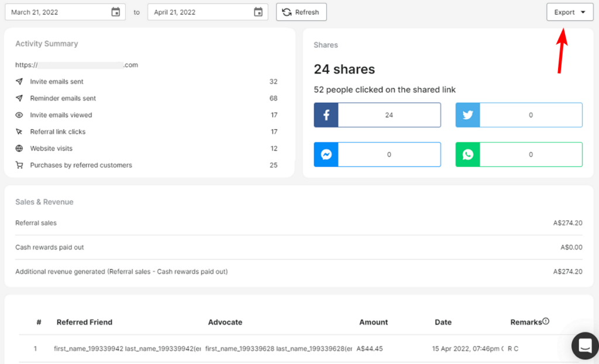Viewport: 599px width, 364px height.
Task: Click the Twitter share icon
Action: [467, 115]
